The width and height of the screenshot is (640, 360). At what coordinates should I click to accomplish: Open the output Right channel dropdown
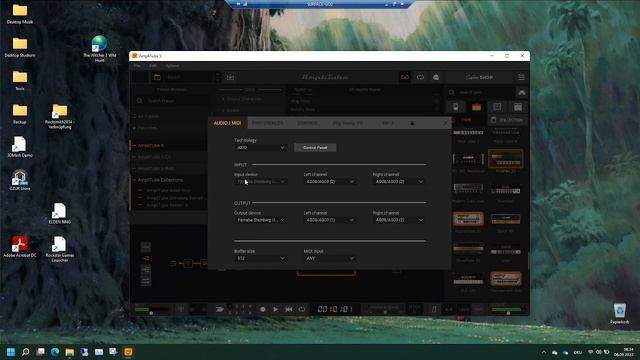[398, 220]
